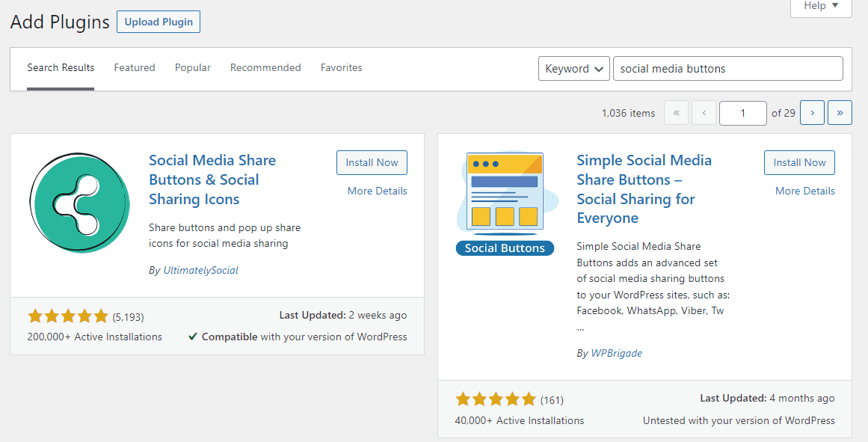Open the Recommended plugins tab
The height and width of the screenshot is (442, 868).
[x=265, y=67]
